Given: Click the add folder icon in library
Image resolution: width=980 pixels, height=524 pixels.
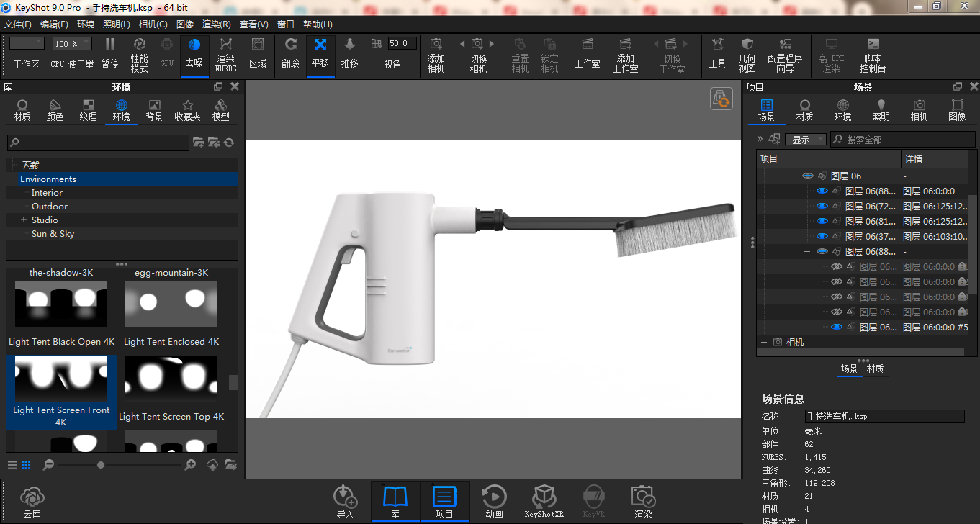Looking at the screenshot, I should [198, 143].
